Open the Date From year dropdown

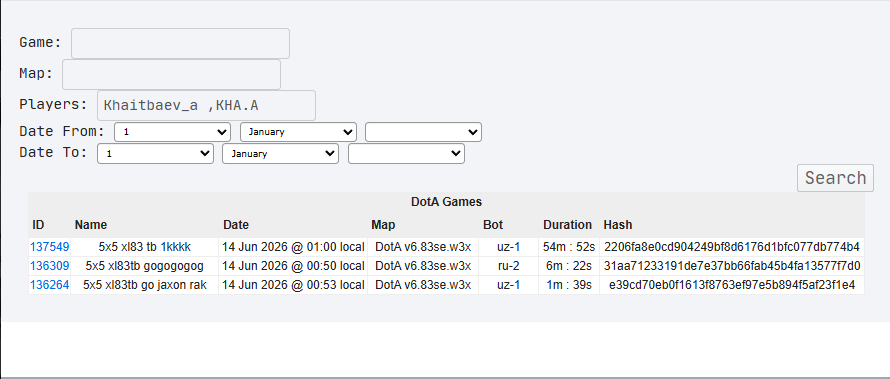(x=423, y=132)
